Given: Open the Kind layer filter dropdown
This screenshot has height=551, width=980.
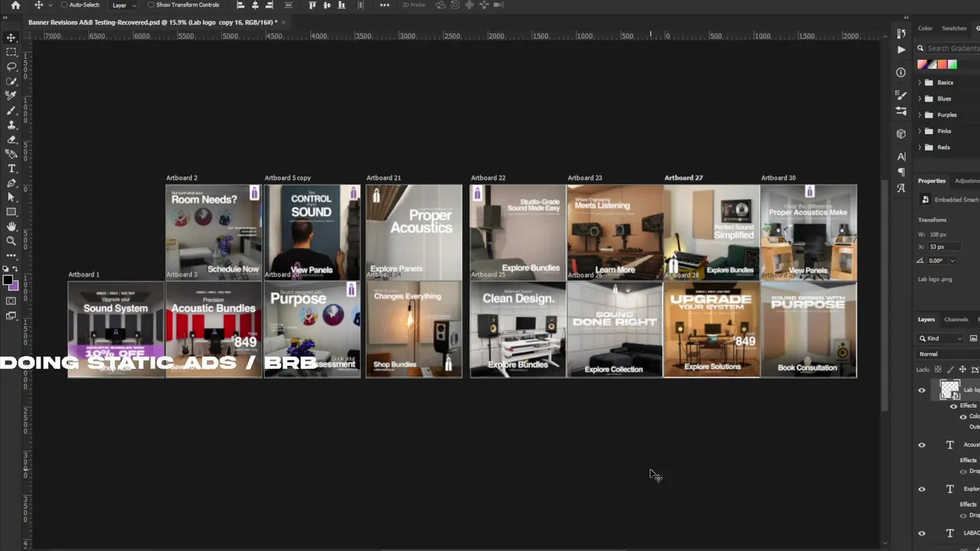Looking at the screenshot, I should click(x=941, y=338).
